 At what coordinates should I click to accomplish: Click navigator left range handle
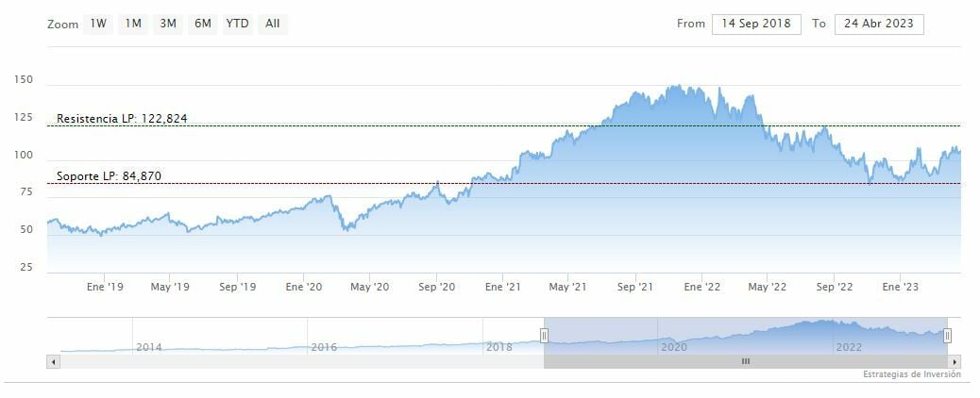point(544,336)
